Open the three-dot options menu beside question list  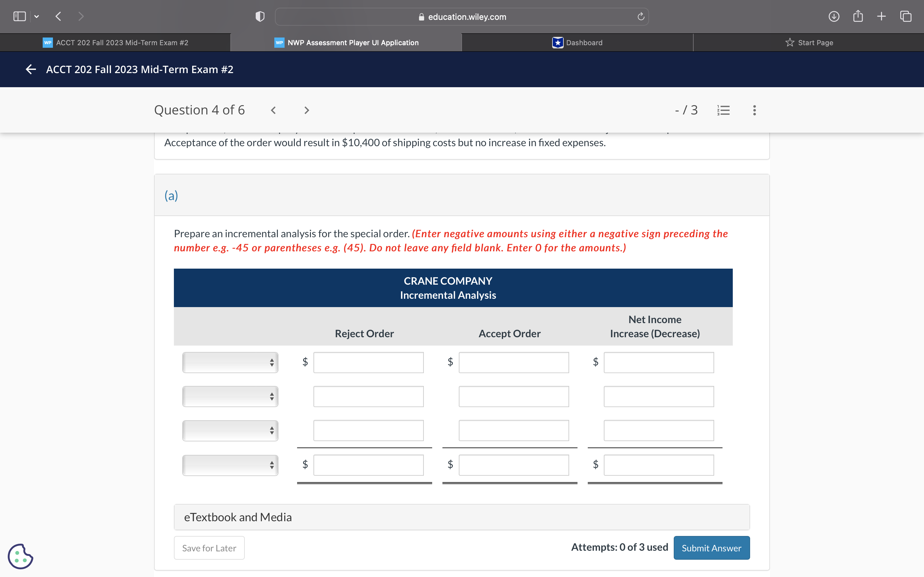coord(754,110)
